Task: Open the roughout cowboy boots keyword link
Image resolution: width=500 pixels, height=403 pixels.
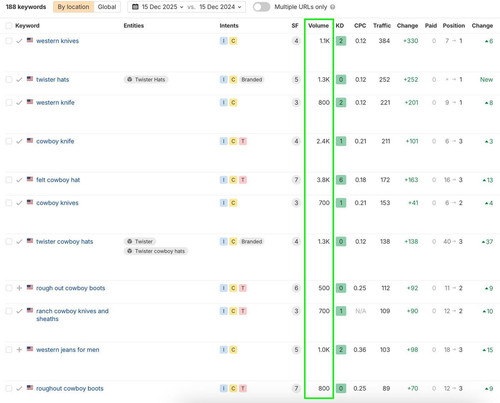Action: (x=70, y=388)
